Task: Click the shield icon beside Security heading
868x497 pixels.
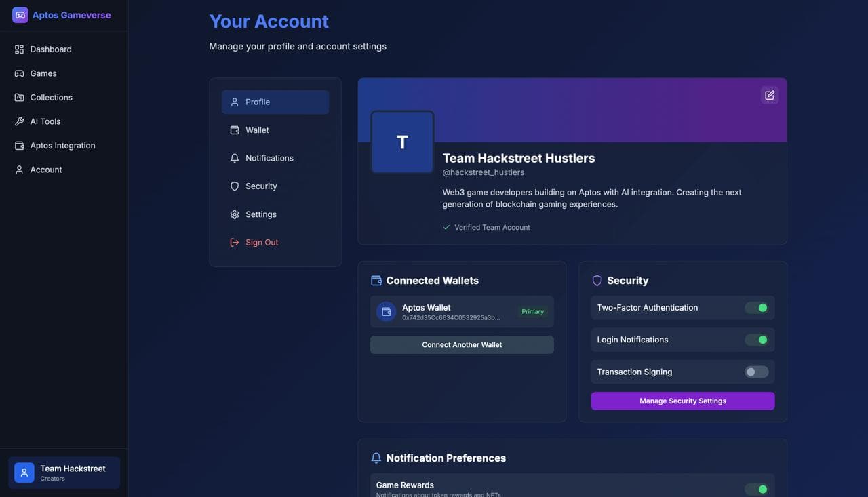Action: pos(597,281)
